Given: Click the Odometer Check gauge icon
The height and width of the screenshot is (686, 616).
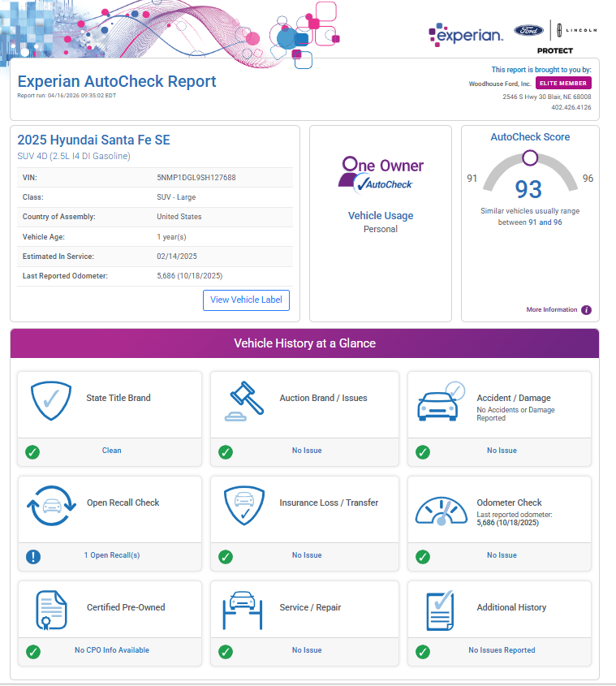Looking at the screenshot, I should tap(441, 511).
